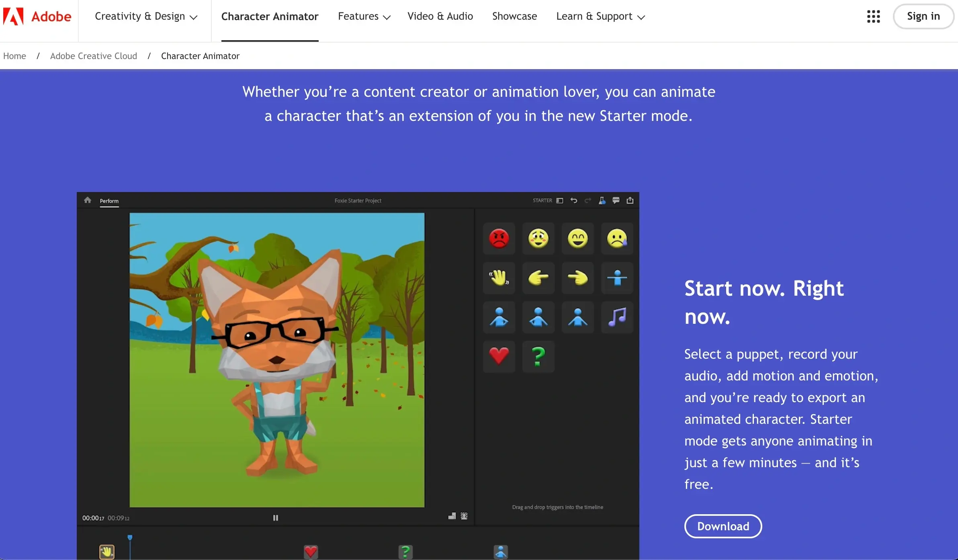Pause the Foxie Starter Project playback
The width and height of the screenshot is (958, 560).
coord(276,517)
